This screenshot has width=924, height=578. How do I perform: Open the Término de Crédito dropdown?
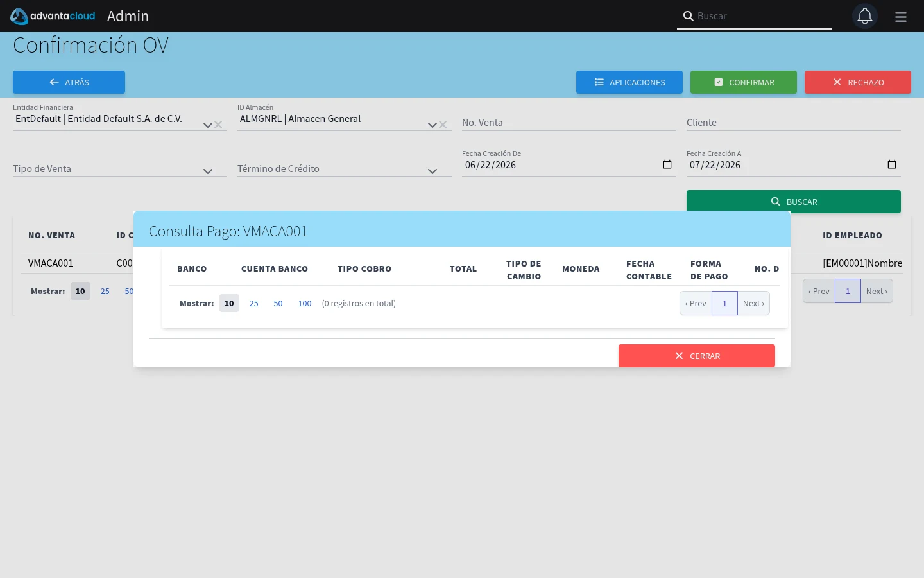[x=345, y=168]
